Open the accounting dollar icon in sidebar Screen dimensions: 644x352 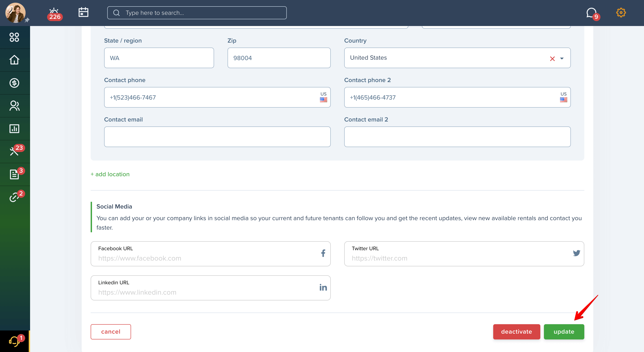pyautogui.click(x=14, y=83)
